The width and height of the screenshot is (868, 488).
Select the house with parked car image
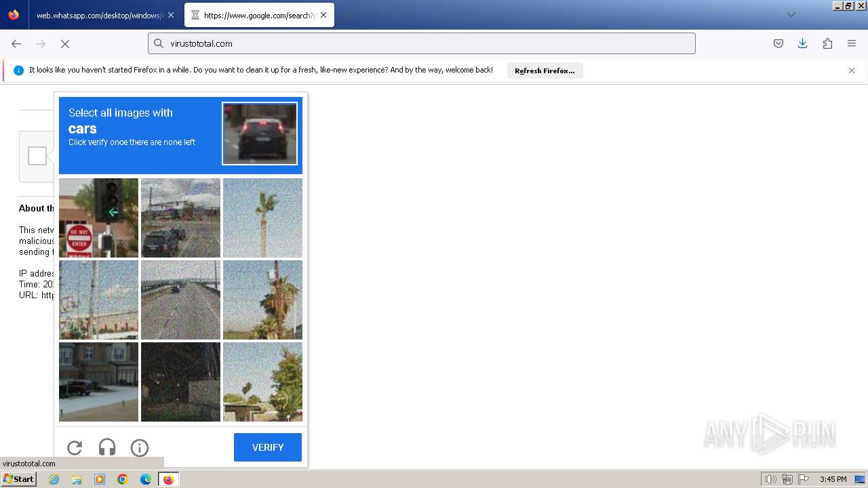click(98, 382)
